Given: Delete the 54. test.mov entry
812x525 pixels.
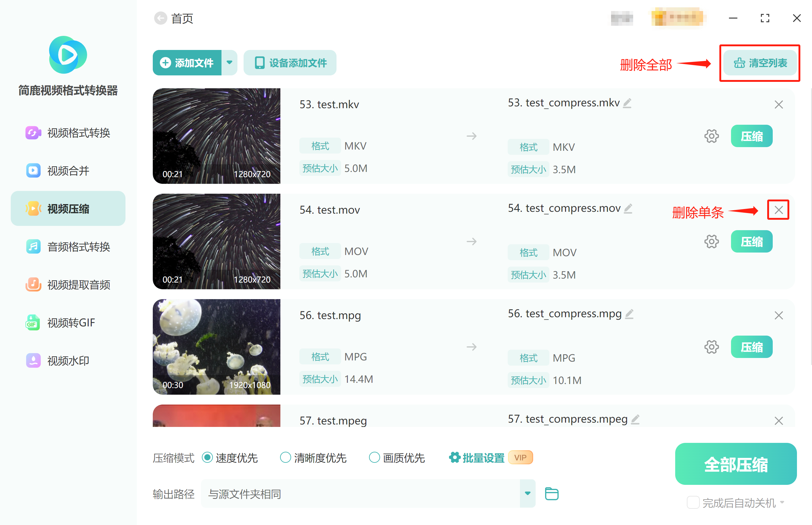Looking at the screenshot, I should pyautogui.click(x=779, y=210).
